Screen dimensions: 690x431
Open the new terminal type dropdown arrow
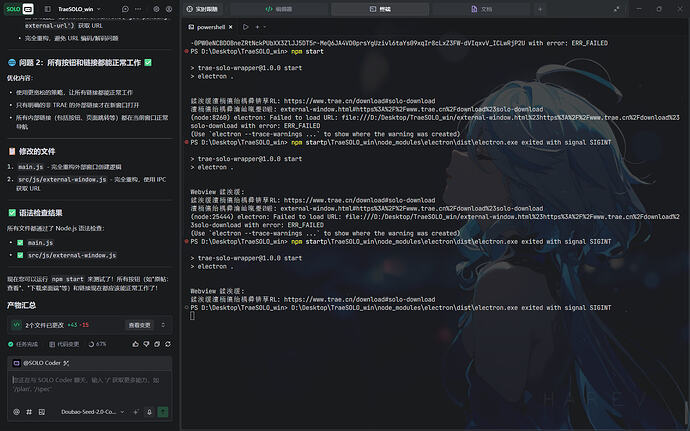[x=264, y=27]
